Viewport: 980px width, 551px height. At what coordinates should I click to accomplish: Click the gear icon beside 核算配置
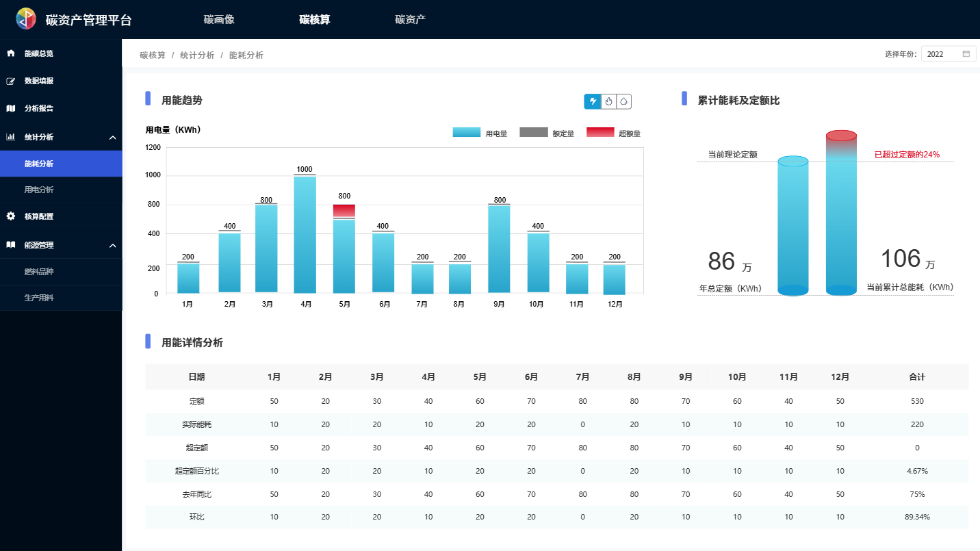(11, 216)
